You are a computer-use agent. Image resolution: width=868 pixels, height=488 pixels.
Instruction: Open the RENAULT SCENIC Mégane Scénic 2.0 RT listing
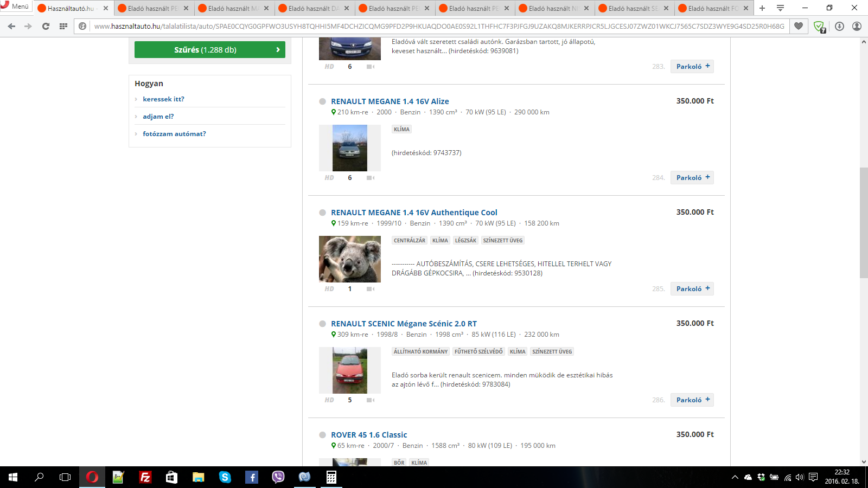coord(404,324)
